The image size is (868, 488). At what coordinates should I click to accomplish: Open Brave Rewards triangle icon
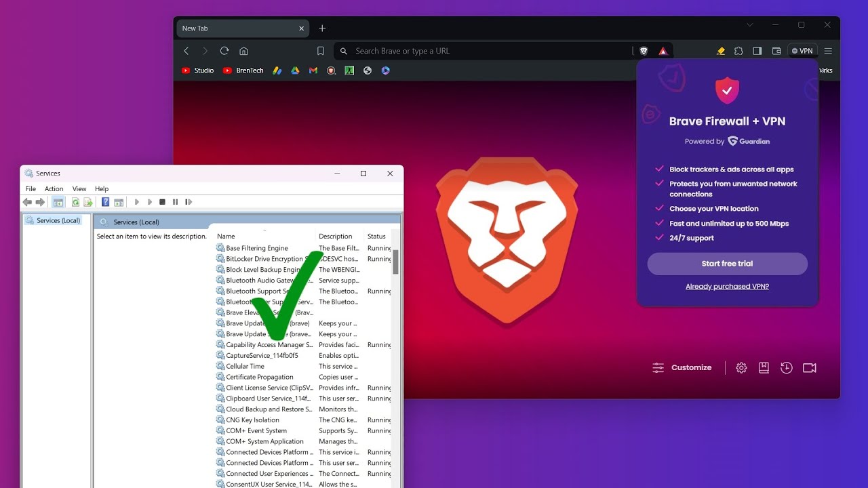click(663, 51)
